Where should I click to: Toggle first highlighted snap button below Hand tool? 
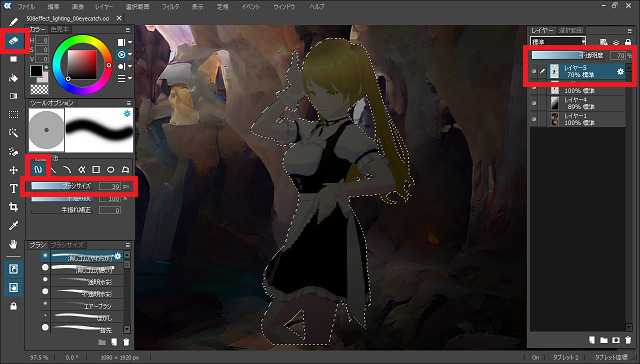point(13,269)
